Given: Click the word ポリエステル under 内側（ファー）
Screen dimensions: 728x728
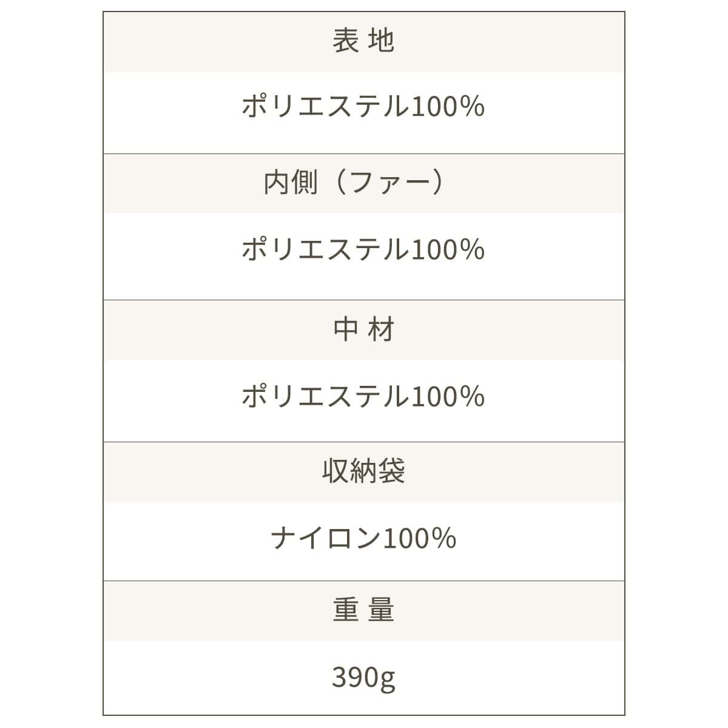Looking at the screenshot, I should [x=326, y=250].
